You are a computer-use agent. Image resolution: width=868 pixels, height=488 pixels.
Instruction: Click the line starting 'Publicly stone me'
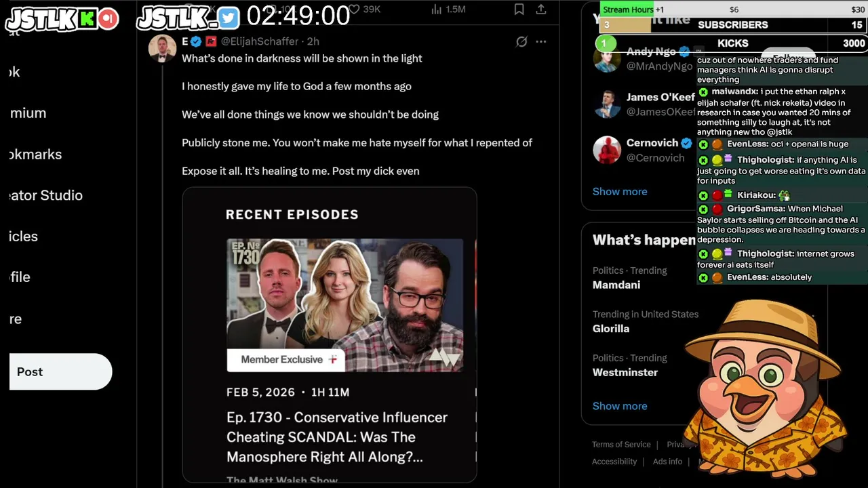pos(357,143)
